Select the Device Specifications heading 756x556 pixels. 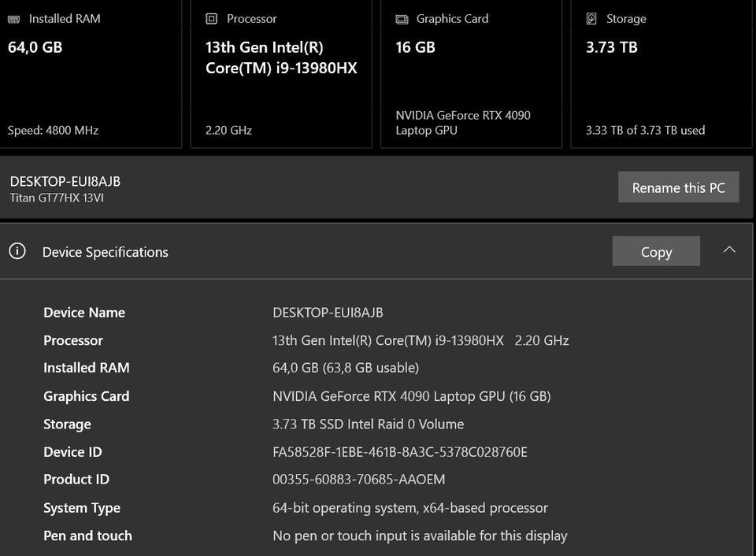pyautogui.click(x=105, y=252)
